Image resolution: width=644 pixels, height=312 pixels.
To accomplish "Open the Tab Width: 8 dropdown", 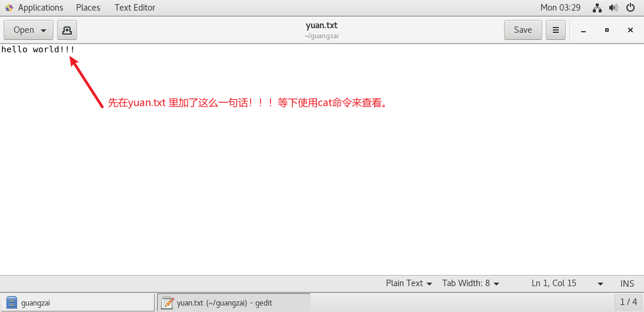I will 471,283.
